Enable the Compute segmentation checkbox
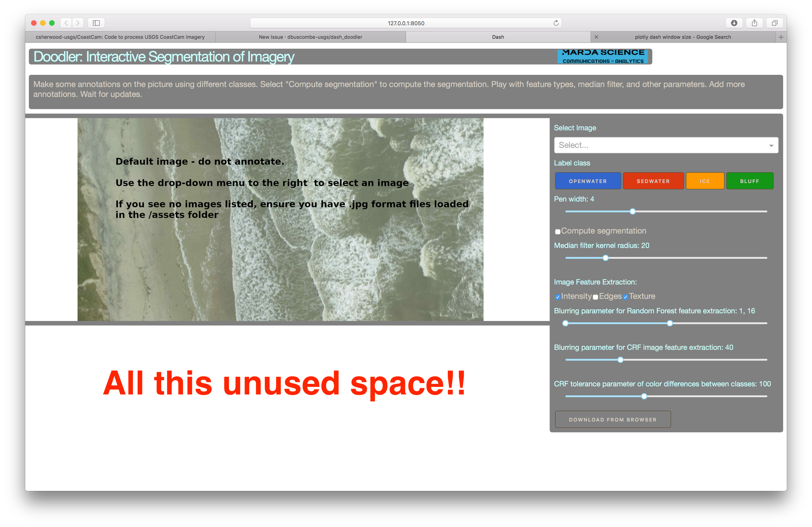This screenshot has height=527, width=812. [x=558, y=232]
